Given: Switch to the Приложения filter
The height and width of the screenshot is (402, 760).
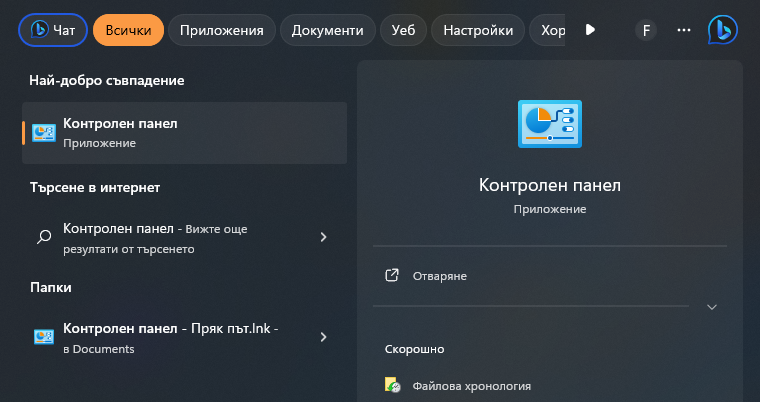Looking at the screenshot, I should point(222,30).
